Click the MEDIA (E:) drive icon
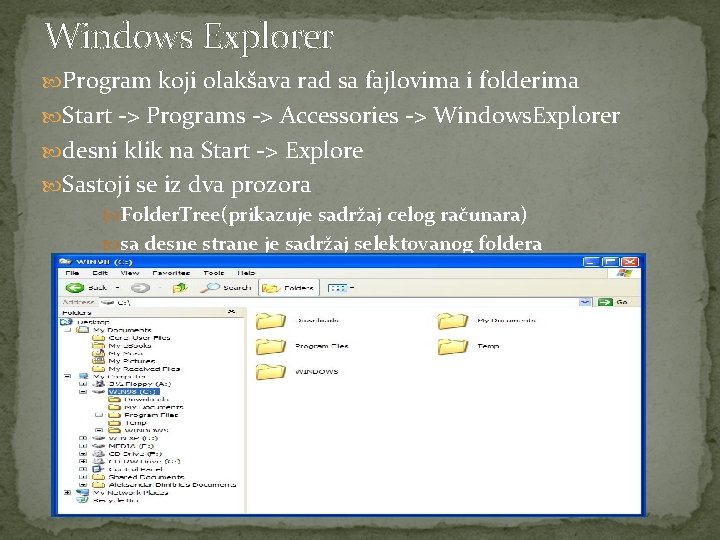Viewport: 720px width, 540px height. [x=98, y=446]
